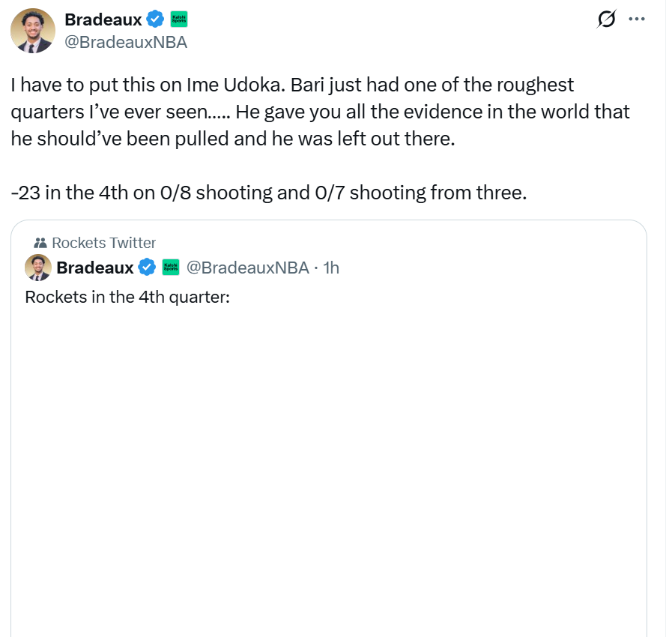This screenshot has width=672, height=637.
Task: Open Bradeaux's large profile avatar at top
Action: (x=31, y=31)
